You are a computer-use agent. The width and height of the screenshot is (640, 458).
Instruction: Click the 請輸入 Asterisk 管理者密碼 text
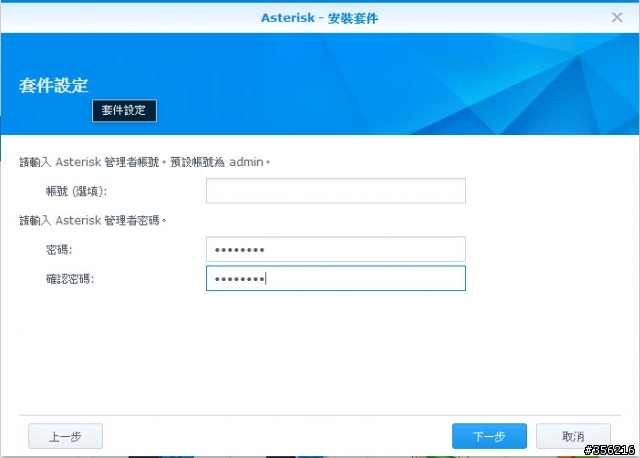(93, 220)
